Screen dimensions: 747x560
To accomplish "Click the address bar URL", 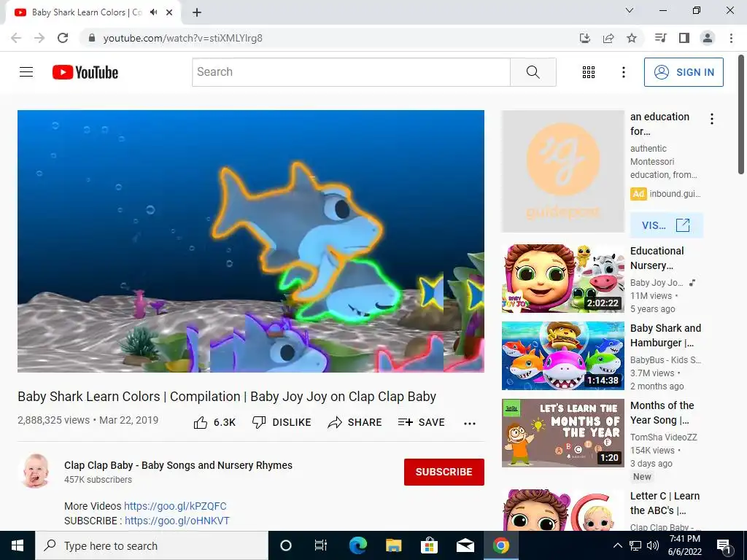I will point(183,38).
